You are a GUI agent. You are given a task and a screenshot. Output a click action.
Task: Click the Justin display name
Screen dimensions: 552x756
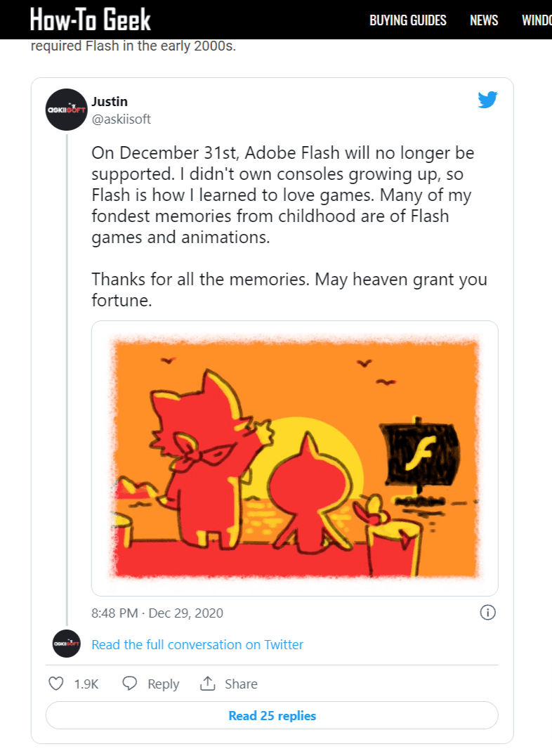(x=110, y=102)
